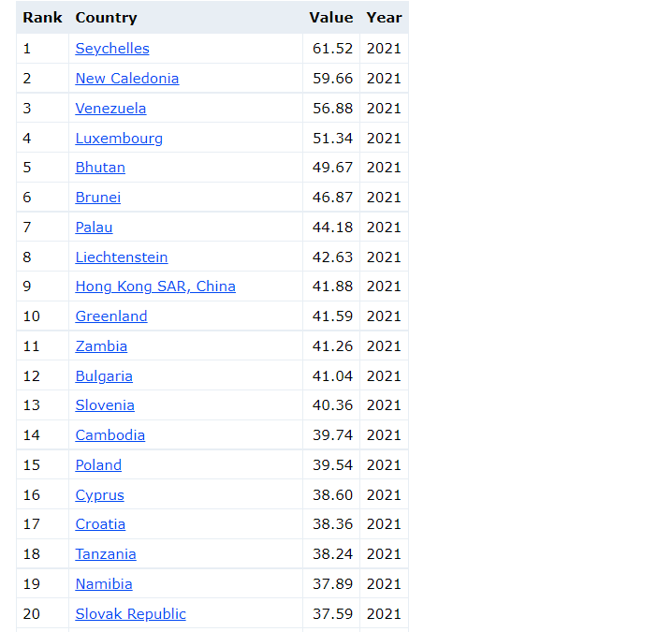Open the Poland link
The image size is (672, 632).
(98, 465)
